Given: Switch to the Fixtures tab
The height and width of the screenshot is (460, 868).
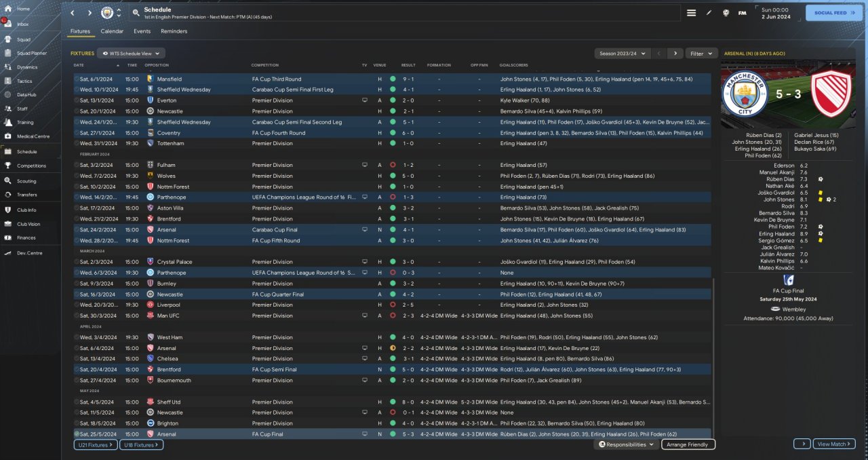Looking at the screenshot, I should (80, 31).
